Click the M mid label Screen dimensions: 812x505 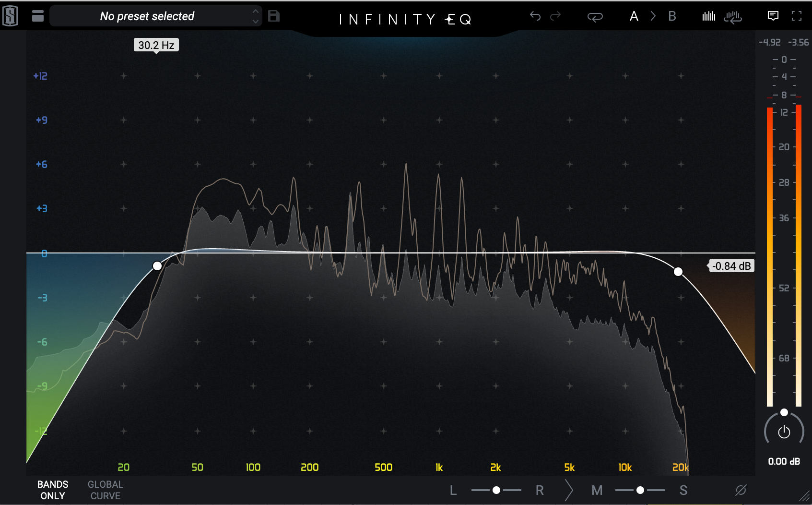click(597, 490)
